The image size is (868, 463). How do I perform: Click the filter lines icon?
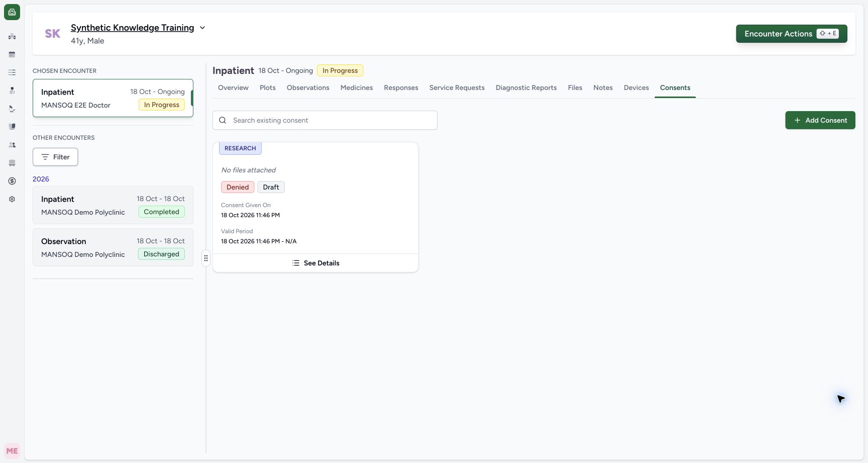pos(45,157)
